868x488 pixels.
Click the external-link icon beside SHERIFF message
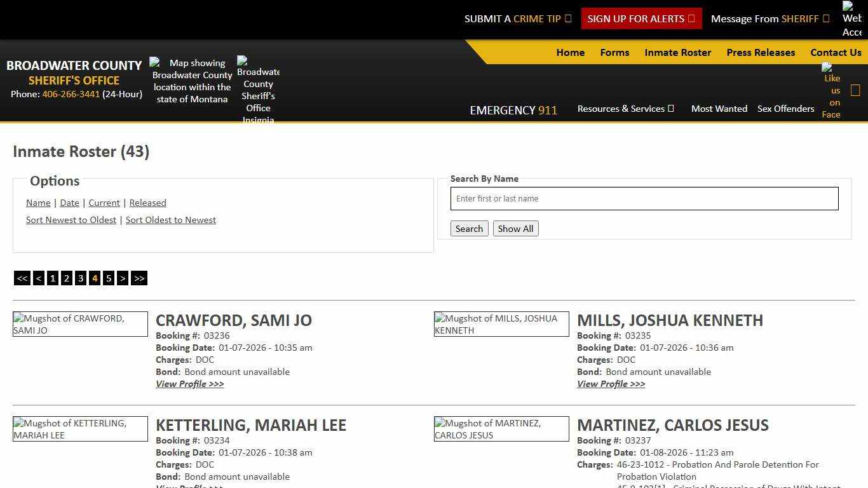pos(826,18)
